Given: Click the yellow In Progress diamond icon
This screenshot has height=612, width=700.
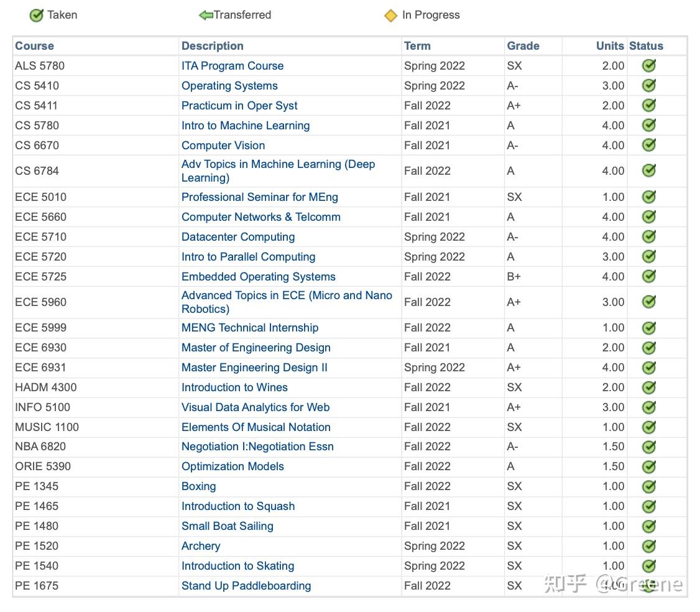Looking at the screenshot, I should (390, 16).
